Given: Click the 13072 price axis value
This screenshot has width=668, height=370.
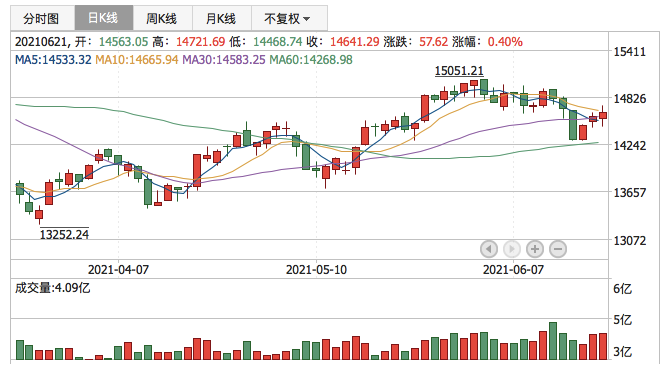Looking at the screenshot, I should (630, 241).
